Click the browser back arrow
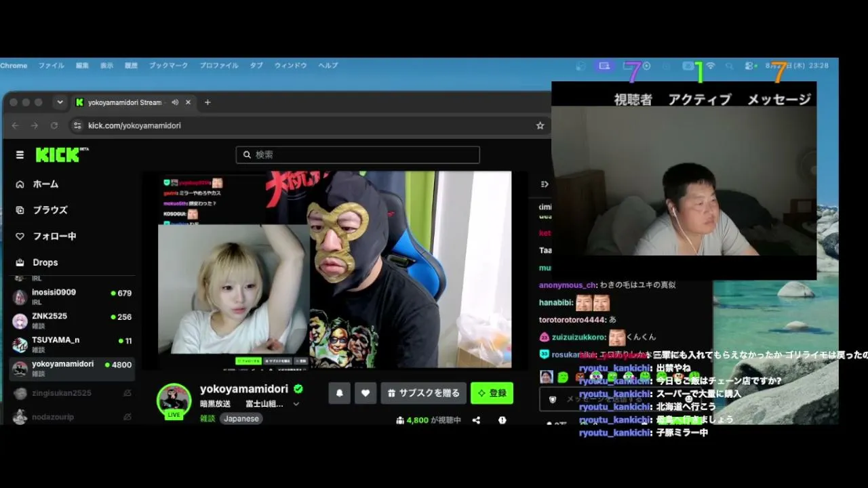This screenshot has width=868, height=488. pos(15,125)
